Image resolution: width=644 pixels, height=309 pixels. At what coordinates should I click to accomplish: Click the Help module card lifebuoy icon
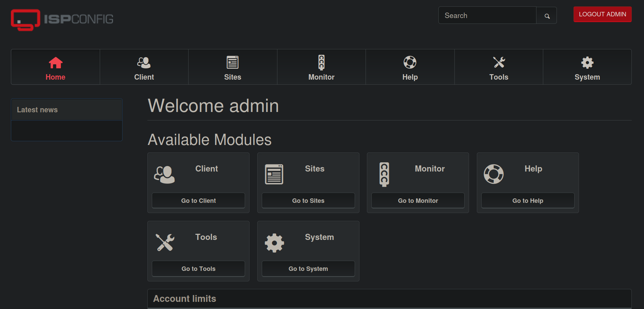click(x=494, y=174)
